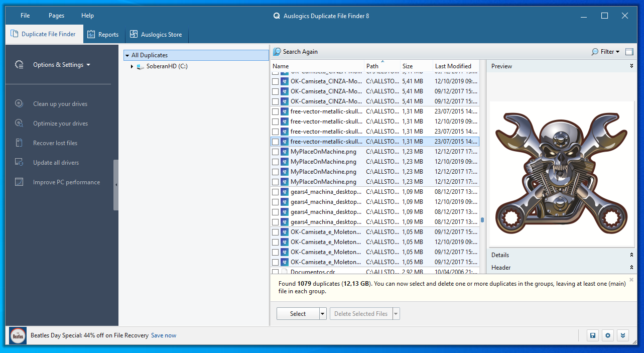Image resolution: width=644 pixels, height=353 pixels.
Task: Expand the SoberanHD (C:) tree arrow
Action: [x=132, y=66]
